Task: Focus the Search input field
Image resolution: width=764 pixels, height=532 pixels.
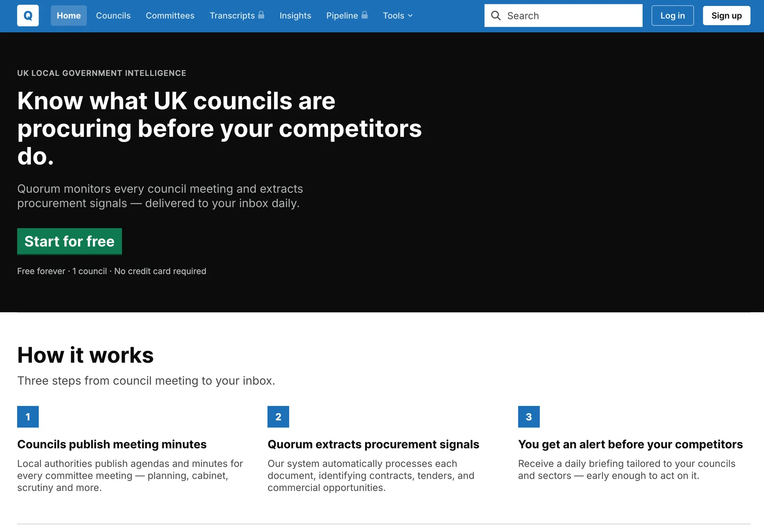Action: click(x=563, y=16)
